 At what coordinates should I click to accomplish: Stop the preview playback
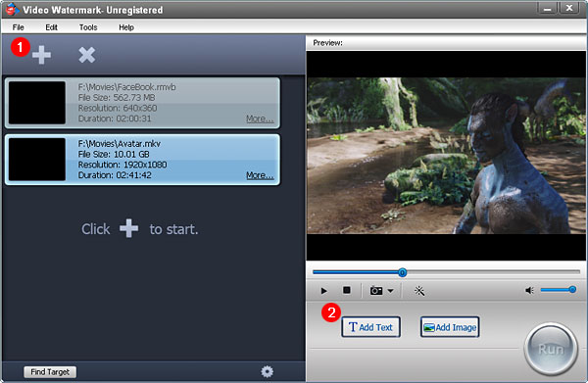(347, 290)
